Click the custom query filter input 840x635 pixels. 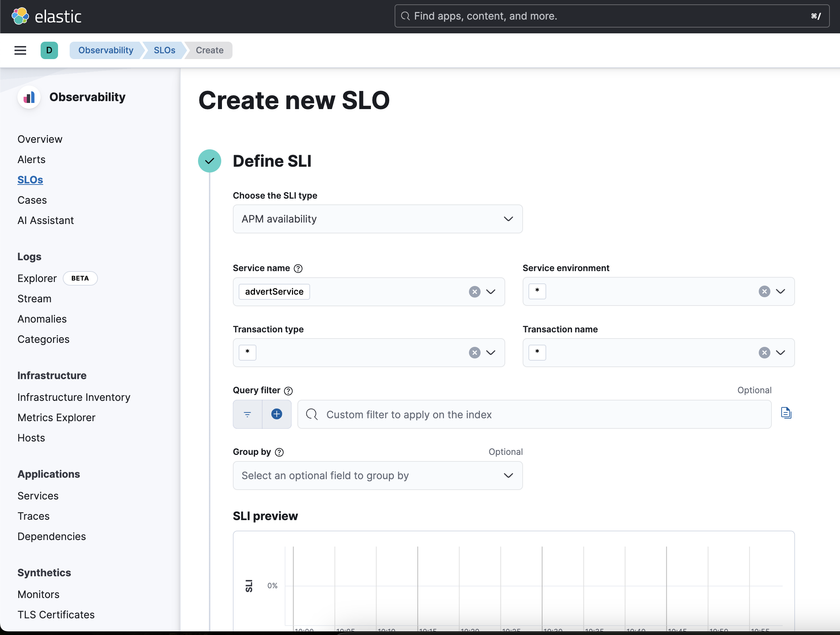coord(534,414)
